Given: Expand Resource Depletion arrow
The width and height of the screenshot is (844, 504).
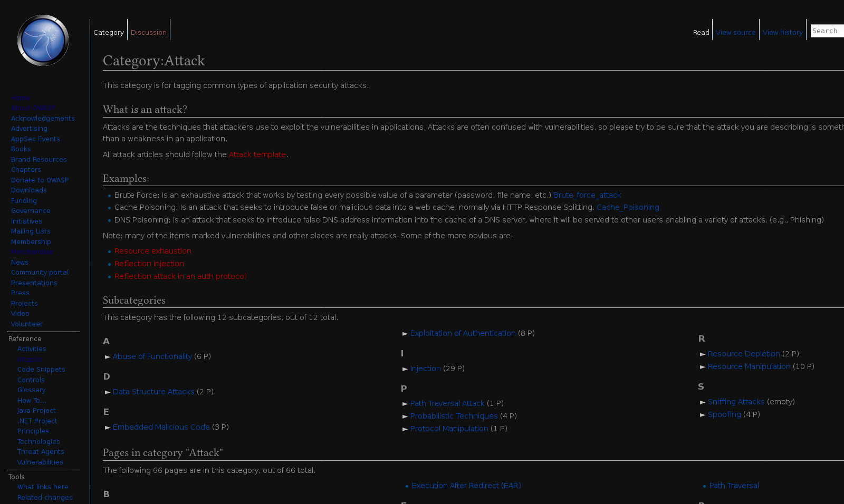Looking at the screenshot, I should 703,354.
